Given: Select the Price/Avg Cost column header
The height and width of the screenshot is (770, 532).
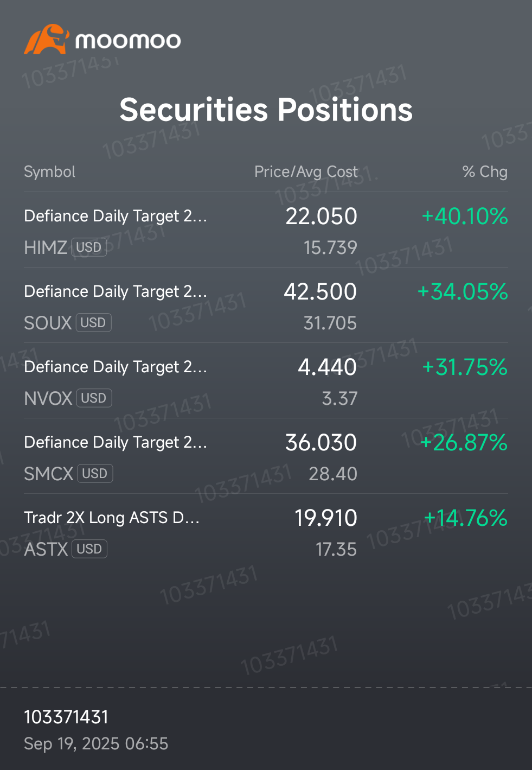Looking at the screenshot, I should [x=306, y=172].
